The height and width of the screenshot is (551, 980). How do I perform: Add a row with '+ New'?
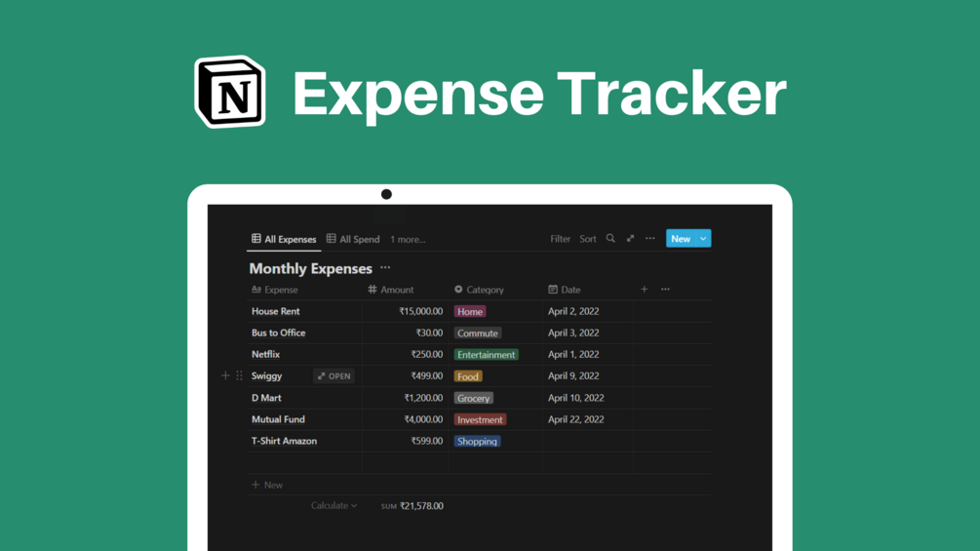coord(267,485)
